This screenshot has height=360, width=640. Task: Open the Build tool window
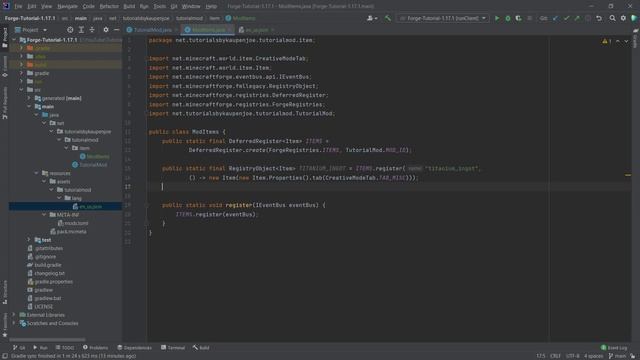[201, 348]
